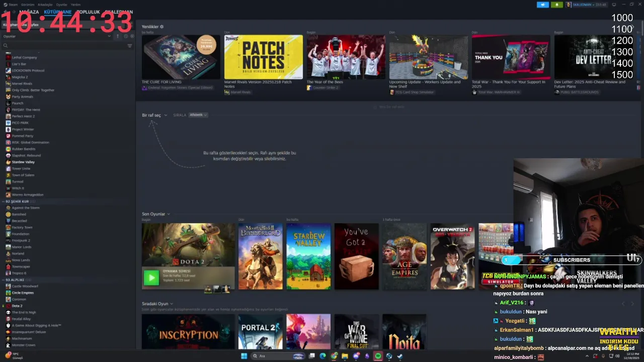Switch to the TOPLULUK tab

[x=88, y=12]
